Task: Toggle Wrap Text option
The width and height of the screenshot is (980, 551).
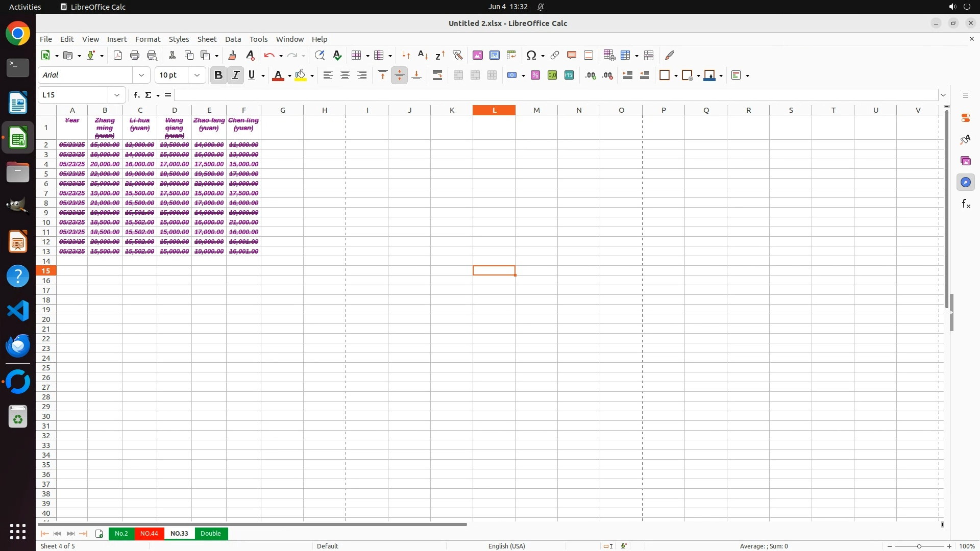Action: click(x=437, y=75)
